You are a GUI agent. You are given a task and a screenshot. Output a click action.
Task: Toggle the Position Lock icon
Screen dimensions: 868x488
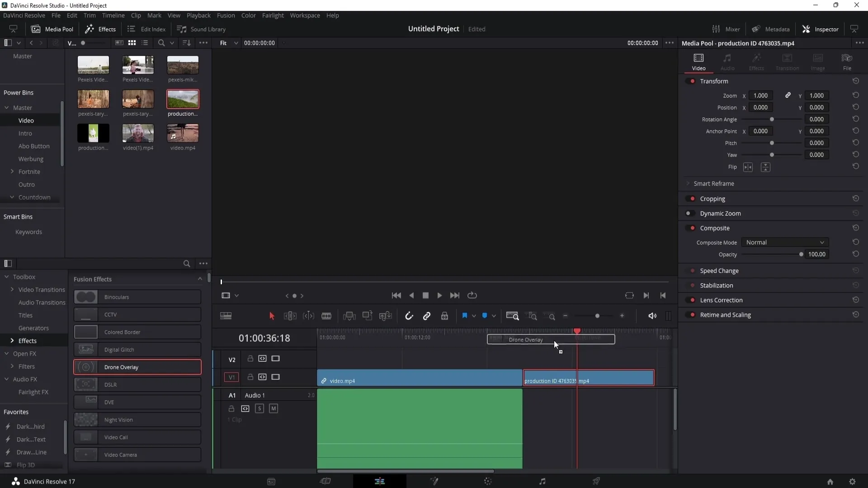pyautogui.click(x=444, y=316)
